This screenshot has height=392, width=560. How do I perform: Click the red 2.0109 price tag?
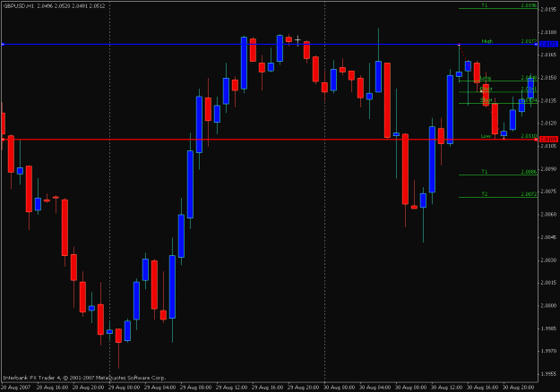coord(548,139)
